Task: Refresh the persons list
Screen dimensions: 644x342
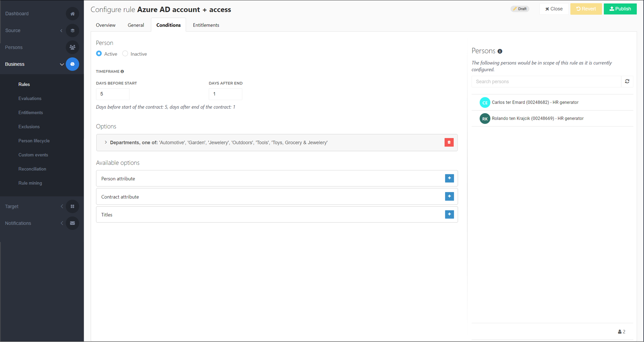Action: [x=627, y=82]
